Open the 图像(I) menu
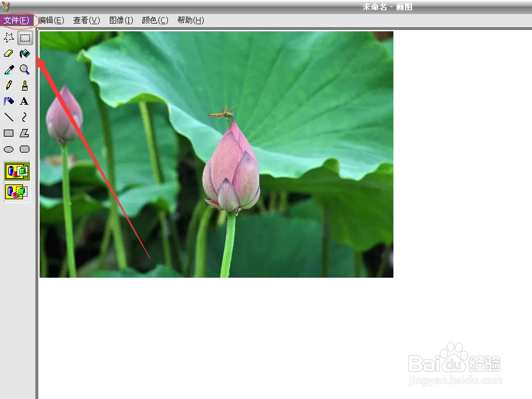532x399 pixels. [x=121, y=20]
